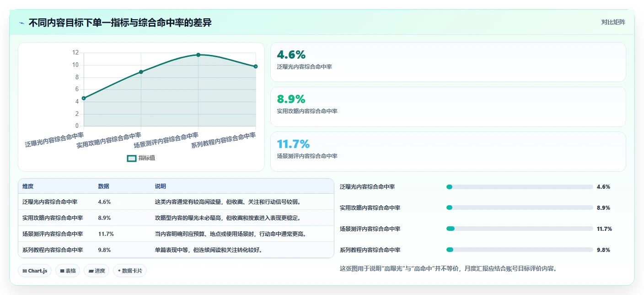644x295 pixels.
Task: Click the 8.9% value in table
Action: pyautogui.click(x=104, y=218)
